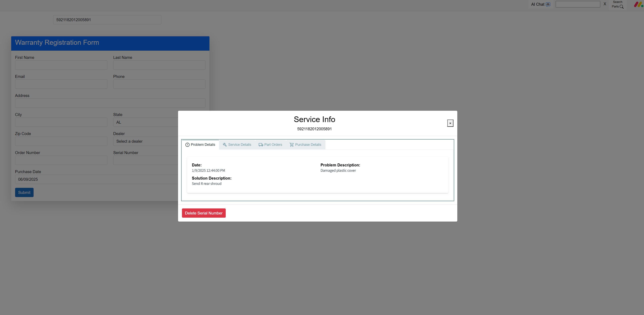Click the First Name input field

coord(61,65)
